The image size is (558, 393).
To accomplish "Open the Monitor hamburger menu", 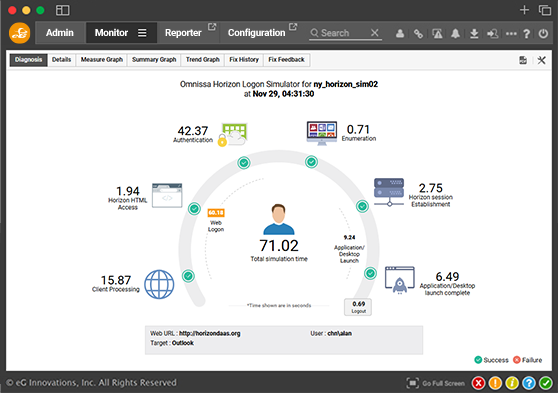I will coord(142,33).
